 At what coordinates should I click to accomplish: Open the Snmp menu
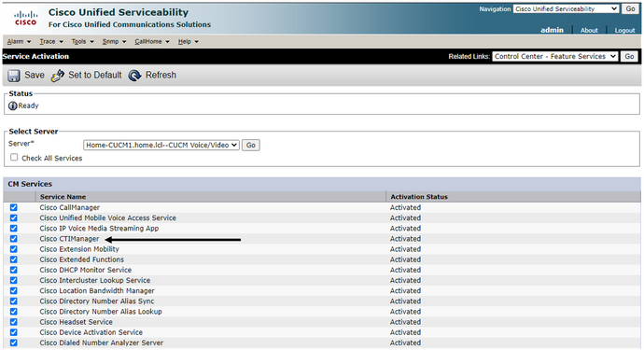114,41
